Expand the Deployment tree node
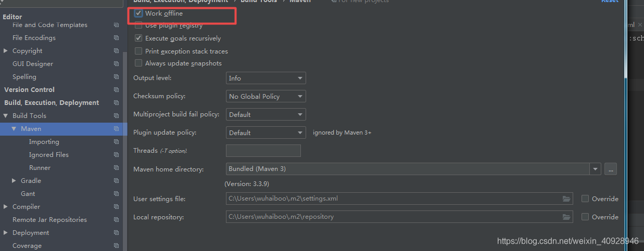This screenshot has height=251, width=644. click(x=6, y=233)
